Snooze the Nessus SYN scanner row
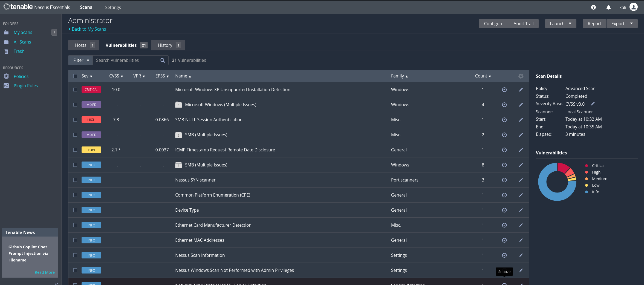Image resolution: width=644 pixels, height=285 pixels. pyautogui.click(x=504, y=180)
